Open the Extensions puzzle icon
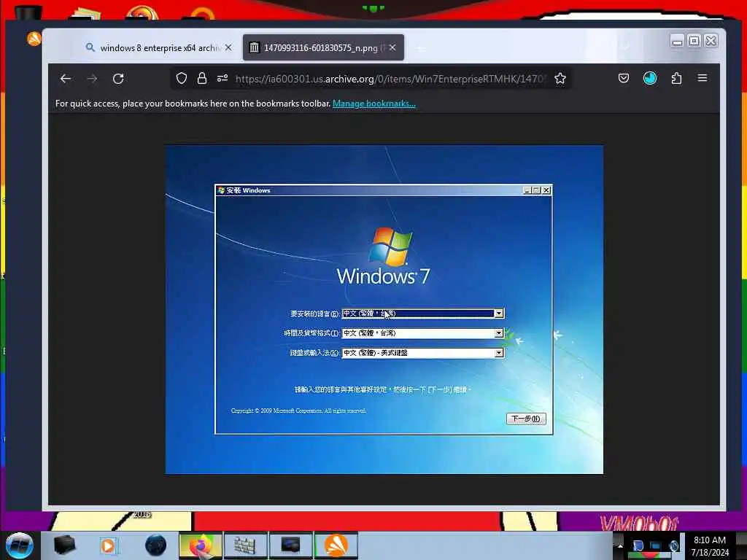The height and width of the screenshot is (560, 747). coord(676,78)
